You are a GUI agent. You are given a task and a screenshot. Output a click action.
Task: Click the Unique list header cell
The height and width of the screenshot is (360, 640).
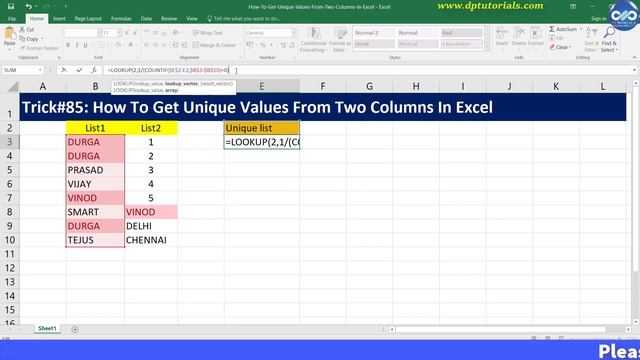[x=262, y=128]
